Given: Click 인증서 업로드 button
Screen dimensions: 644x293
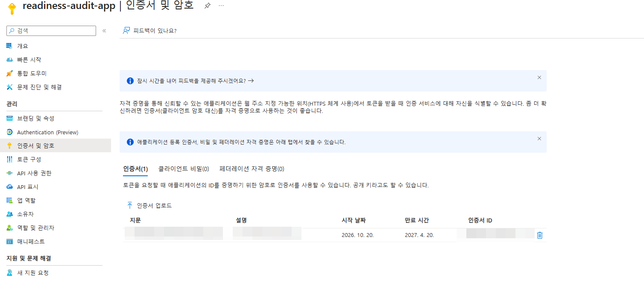Looking at the screenshot, I should point(149,205).
